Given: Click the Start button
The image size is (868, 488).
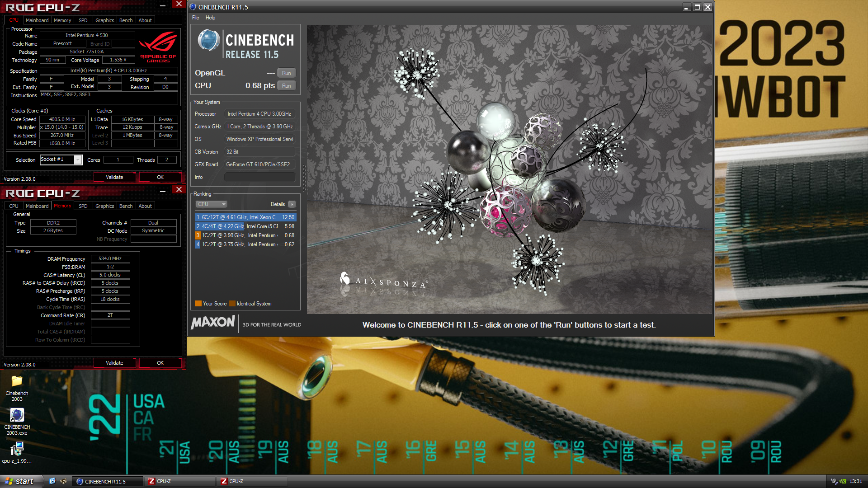Looking at the screenshot, I should (21, 481).
